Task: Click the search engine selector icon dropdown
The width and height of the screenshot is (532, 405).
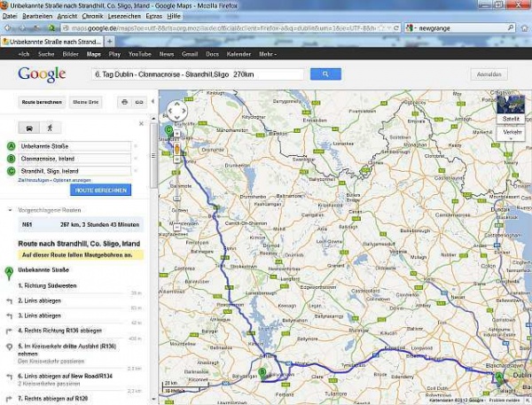Action: [411, 28]
